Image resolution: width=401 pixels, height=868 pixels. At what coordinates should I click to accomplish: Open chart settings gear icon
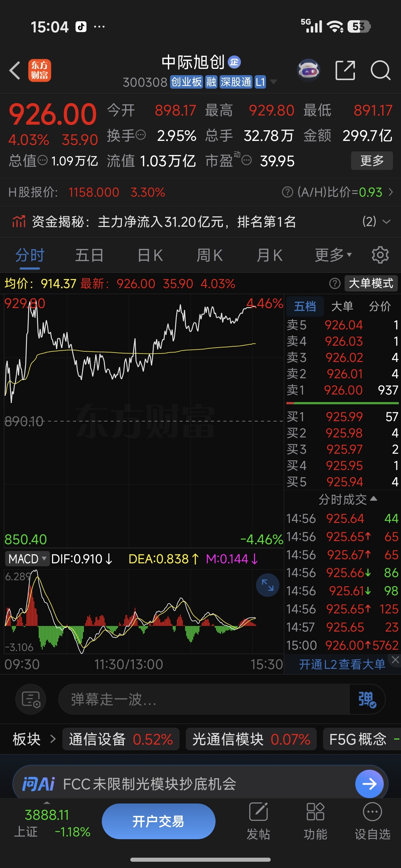[x=380, y=255]
